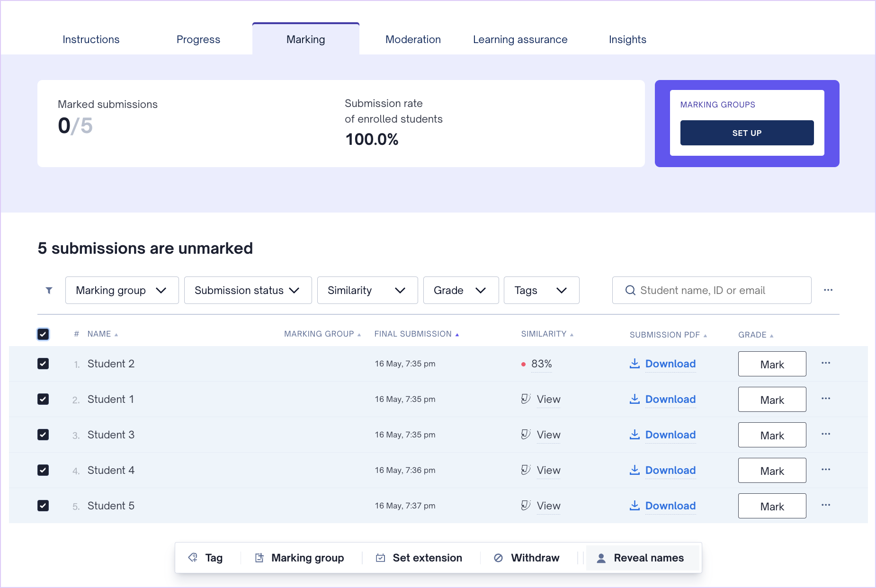Open row options for Student 5
Viewport: 876px width, 588px height.
pos(826,505)
